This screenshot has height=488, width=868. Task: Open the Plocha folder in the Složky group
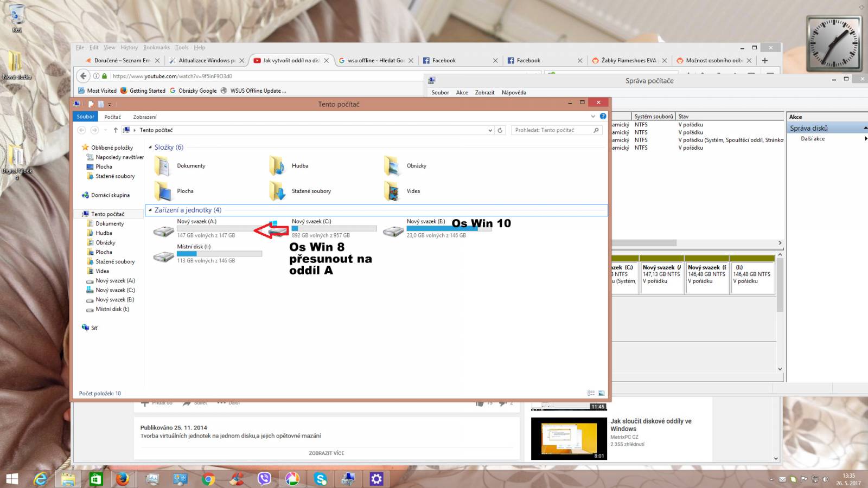coord(163,191)
